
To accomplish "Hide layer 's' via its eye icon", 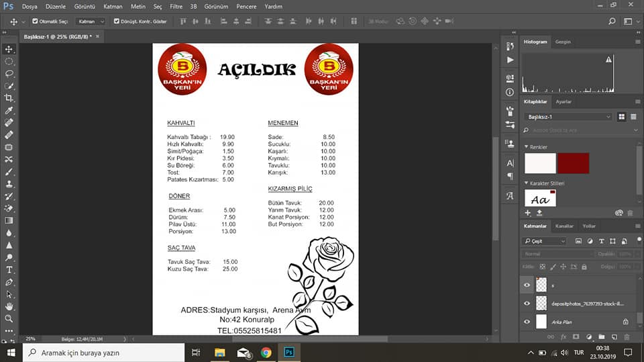I will 527,285.
